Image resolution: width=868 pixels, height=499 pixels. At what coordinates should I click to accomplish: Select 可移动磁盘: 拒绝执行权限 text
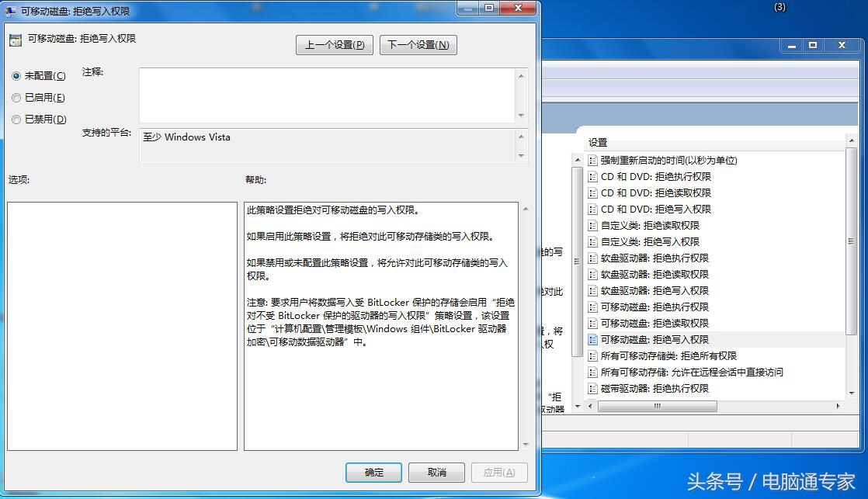(654, 307)
